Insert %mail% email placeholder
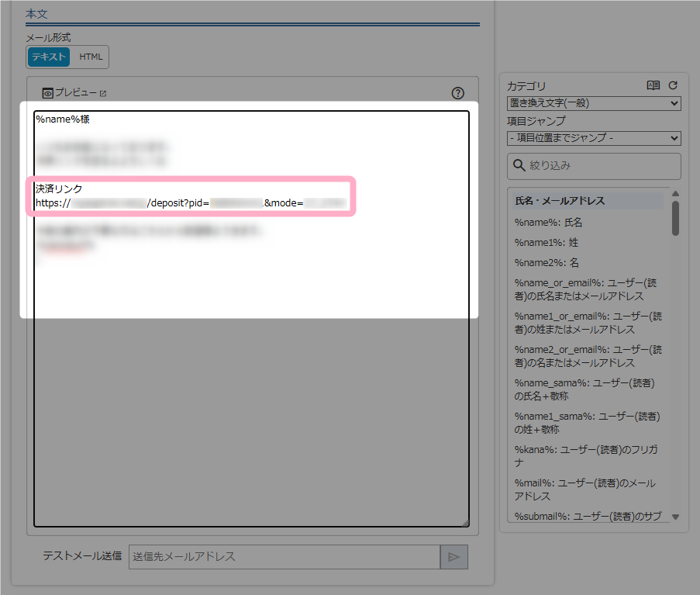This screenshot has width=700, height=595. point(584,489)
